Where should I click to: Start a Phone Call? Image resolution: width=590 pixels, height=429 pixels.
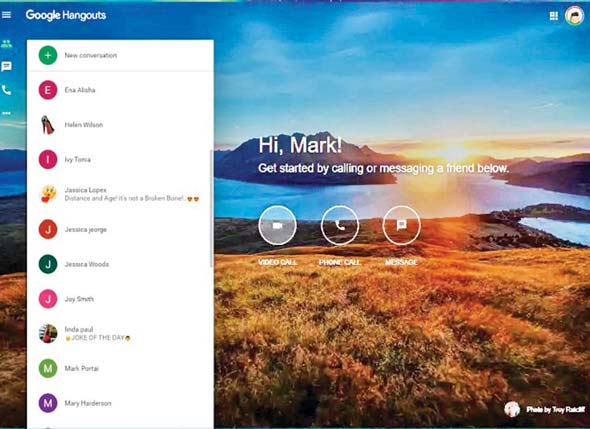point(340,225)
